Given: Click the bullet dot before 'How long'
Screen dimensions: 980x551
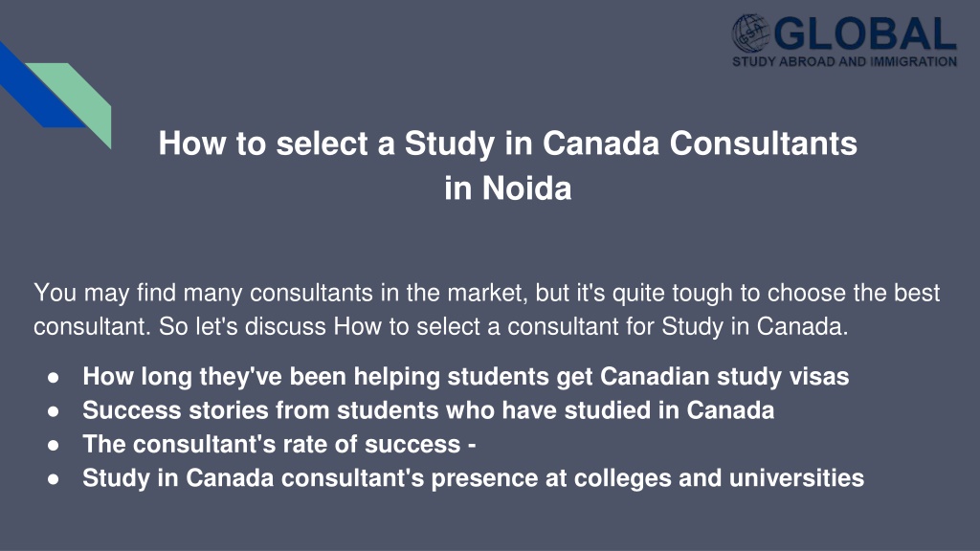Looking at the screenshot, I should click(x=54, y=377).
